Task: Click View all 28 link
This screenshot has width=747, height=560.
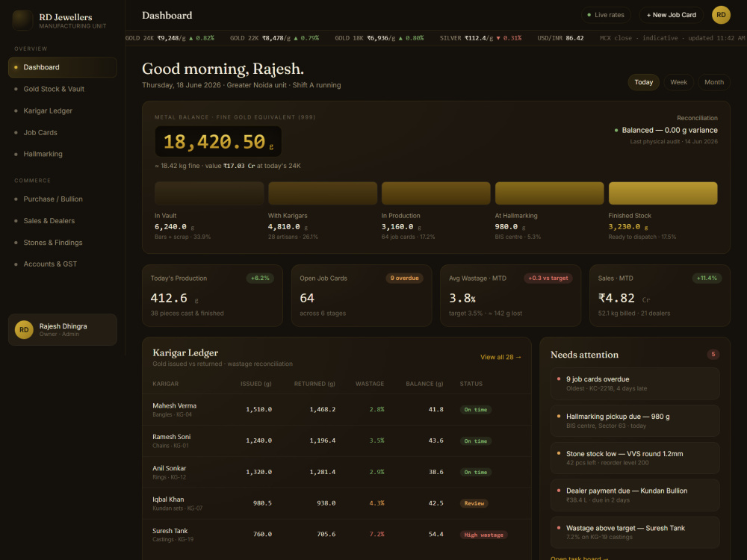Action: click(x=500, y=357)
